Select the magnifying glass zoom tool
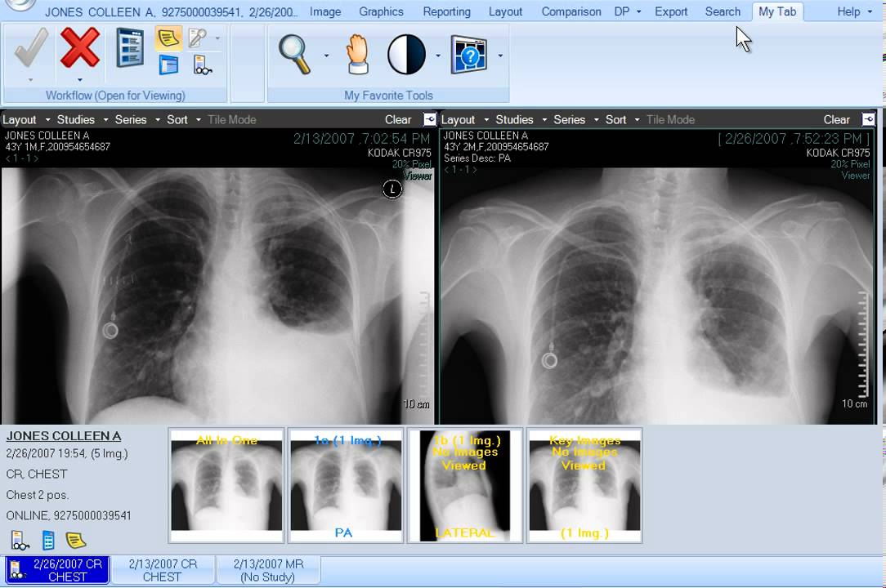 294,55
